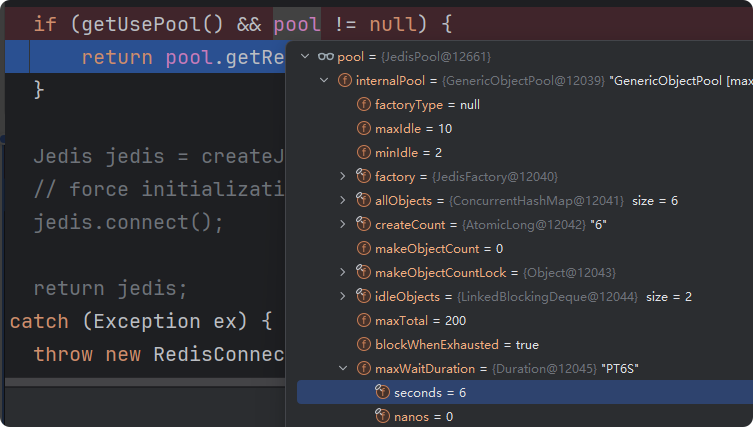Click the final field icon of makeObjectCountLock

[x=363, y=272]
